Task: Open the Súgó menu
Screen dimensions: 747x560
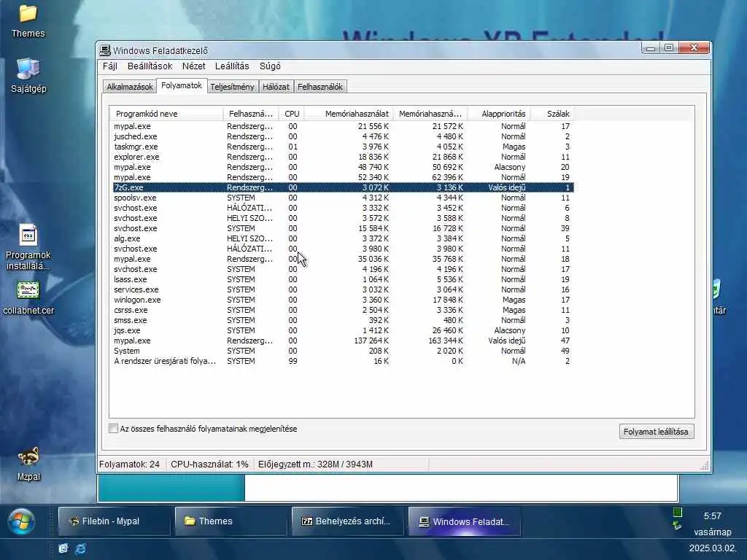Action: 270,66
